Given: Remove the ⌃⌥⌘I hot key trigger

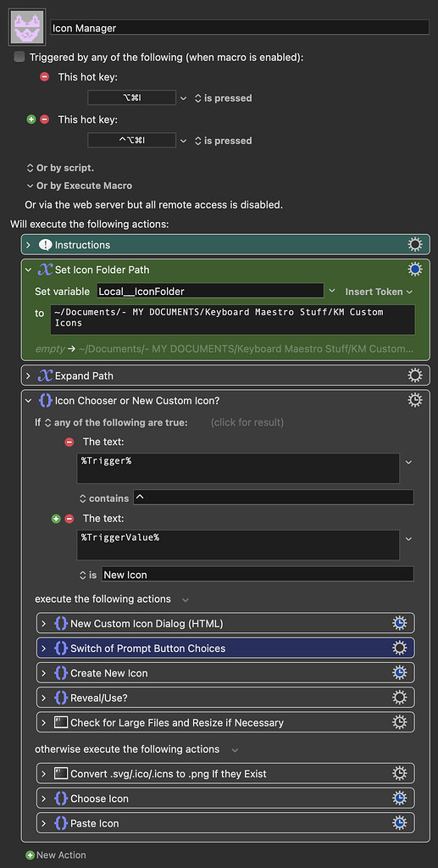Looking at the screenshot, I should (x=45, y=119).
